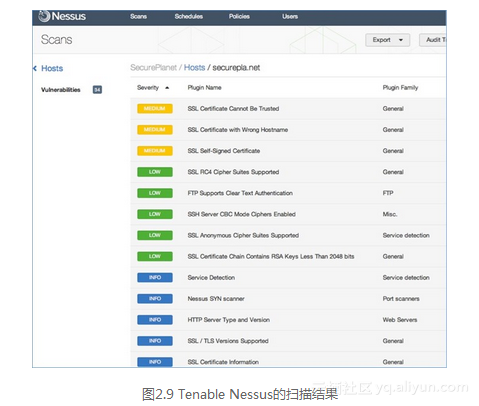The width and height of the screenshot is (479, 406).
Task: Go back to Hosts in sidebar
Action: [x=52, y=68]
